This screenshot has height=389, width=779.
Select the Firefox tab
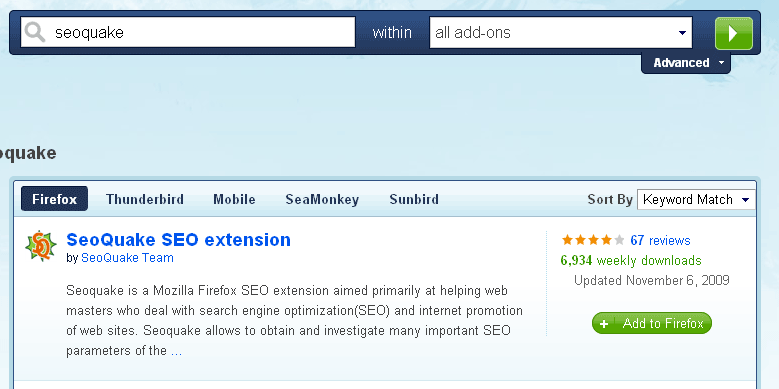55,199
